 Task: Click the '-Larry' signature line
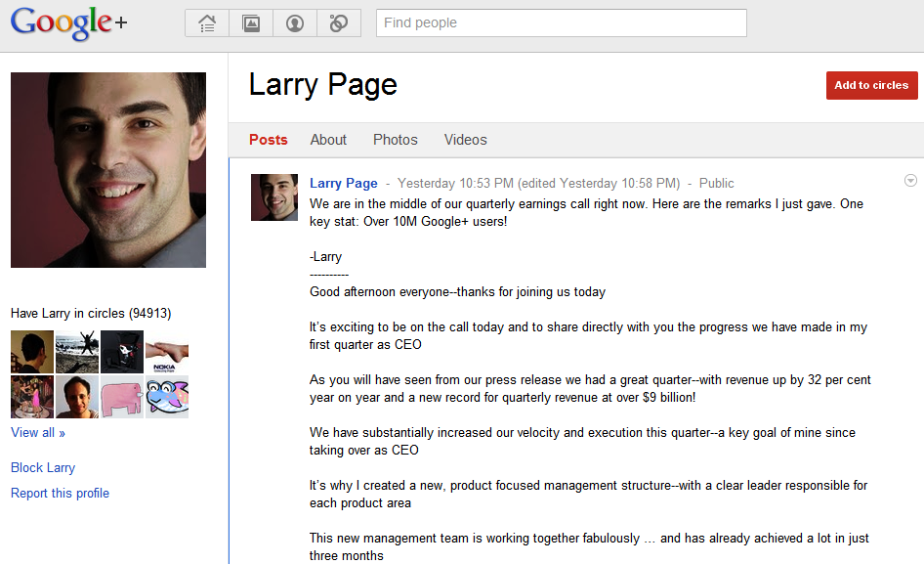[x=326, y=257]
